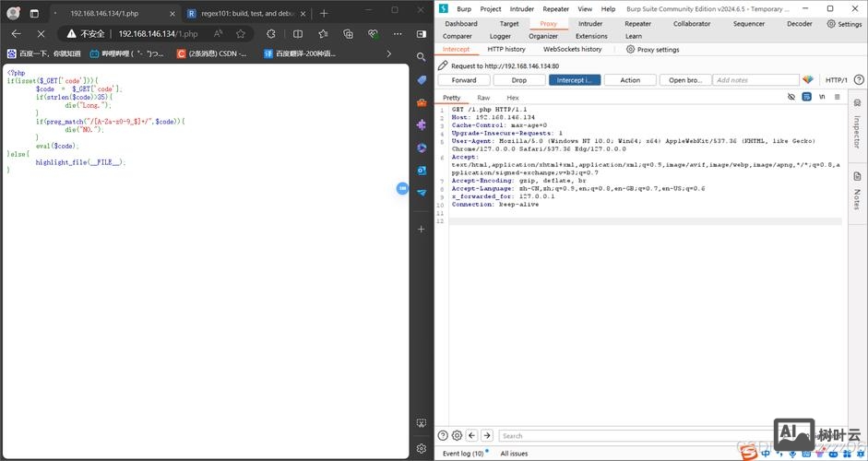Forward the intercepted request
Viewport: 868px width, 461px height.
464,80
